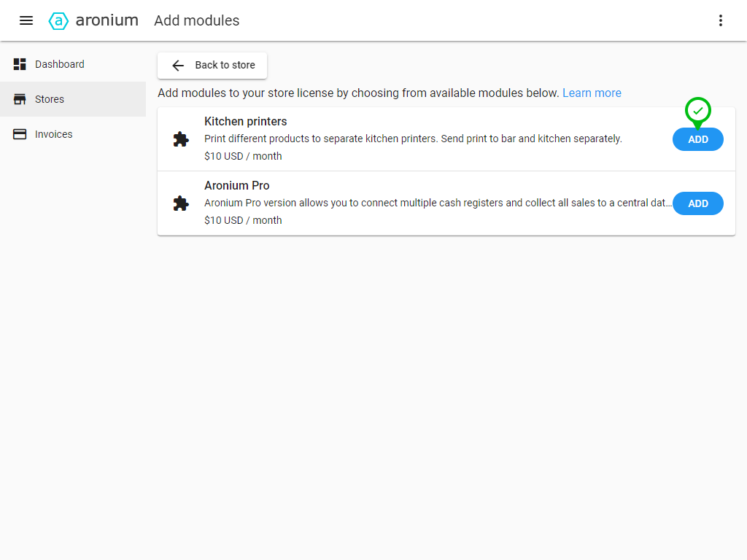Viewport: 747px width, 560px height.
Task: Open Invoices from the sidebar
Action: pos(54,134)
